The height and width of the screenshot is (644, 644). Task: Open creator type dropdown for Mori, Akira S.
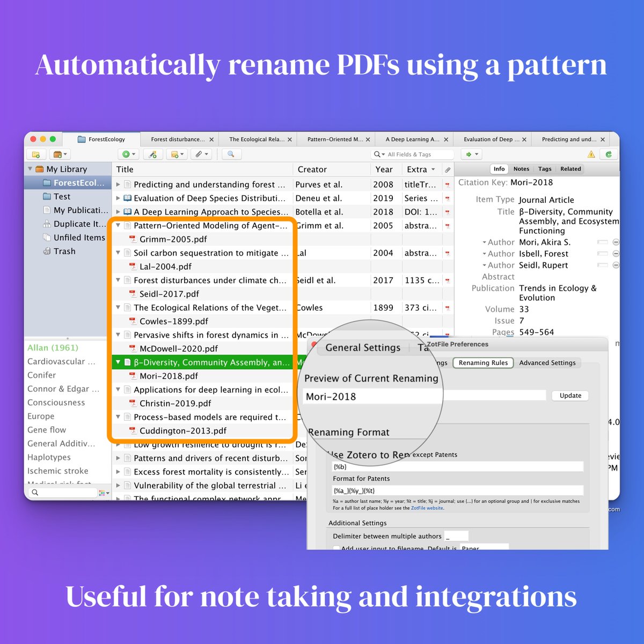485,243
